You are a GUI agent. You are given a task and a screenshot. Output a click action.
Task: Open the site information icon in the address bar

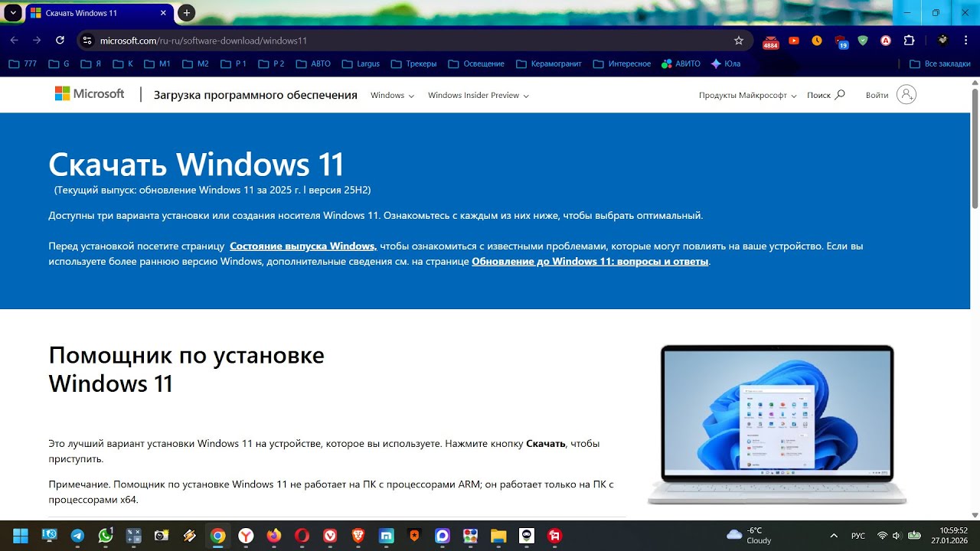tap(87, 41)
